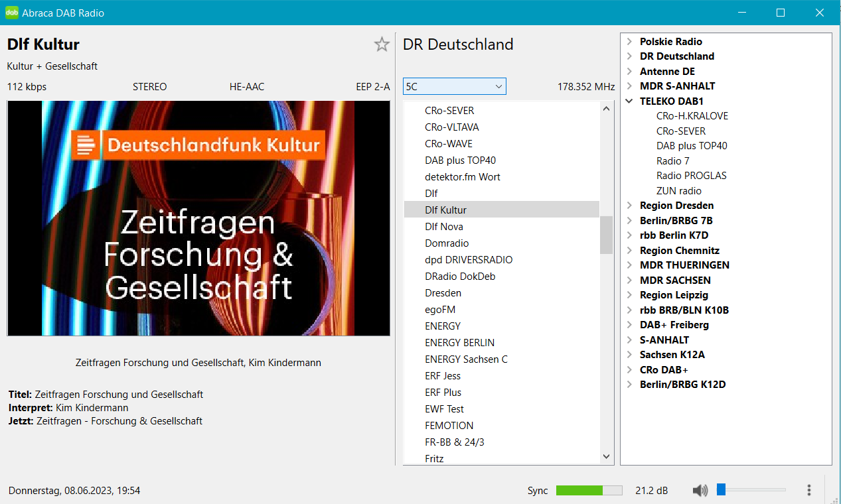This screenshot has width=841, height=504.
Task: Click the station list scroll-up arrow
Action: (x=606, y=109)
